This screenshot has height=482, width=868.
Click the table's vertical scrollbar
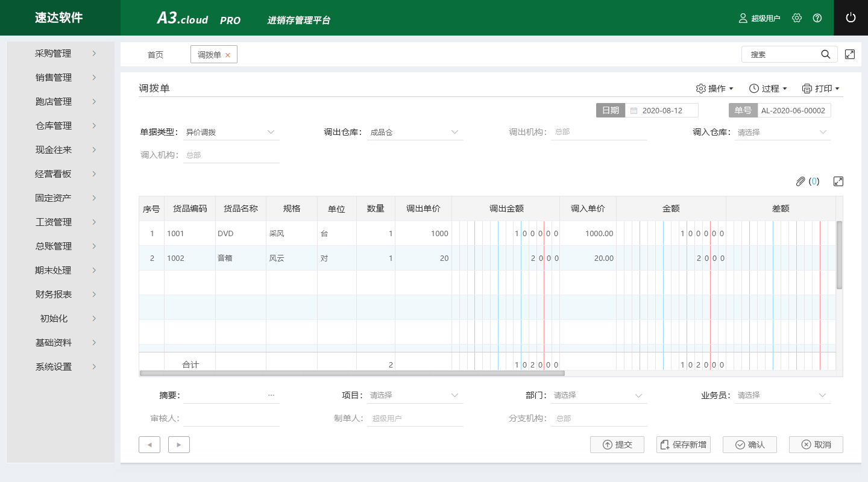pyautogui.click(x=840, y=255)
